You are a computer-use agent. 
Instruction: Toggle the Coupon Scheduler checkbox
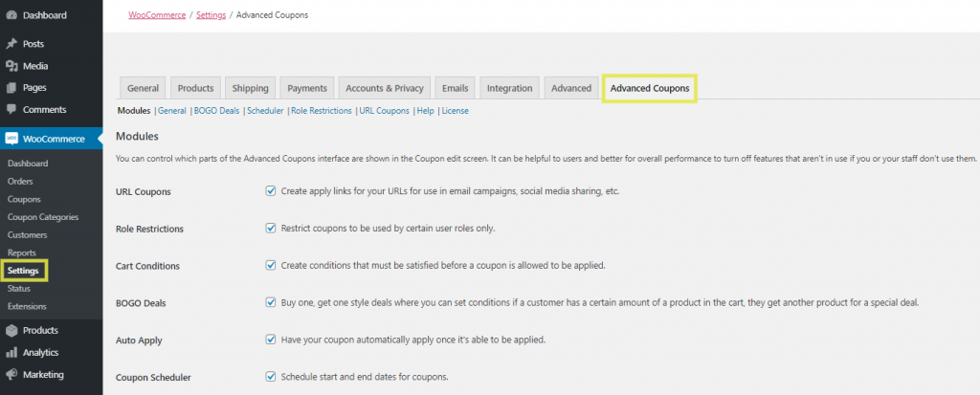[271, 376]
